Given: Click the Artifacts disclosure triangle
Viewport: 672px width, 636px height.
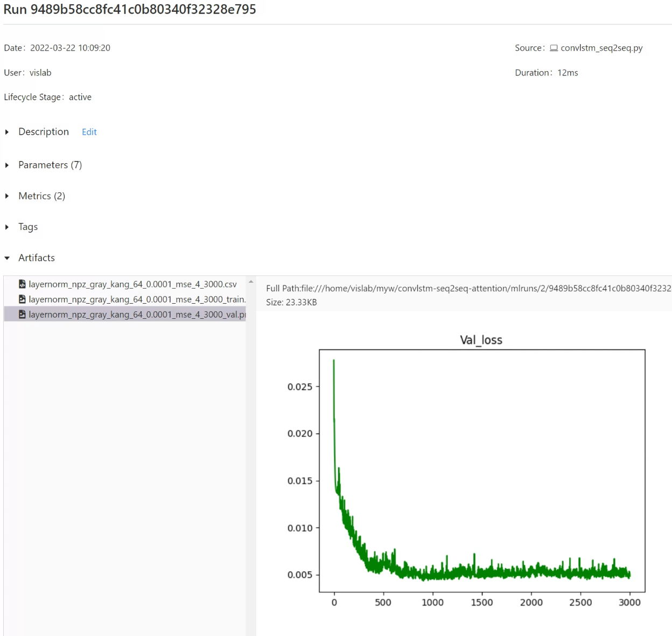Looking at the screenshot, I should coord(6,258).
